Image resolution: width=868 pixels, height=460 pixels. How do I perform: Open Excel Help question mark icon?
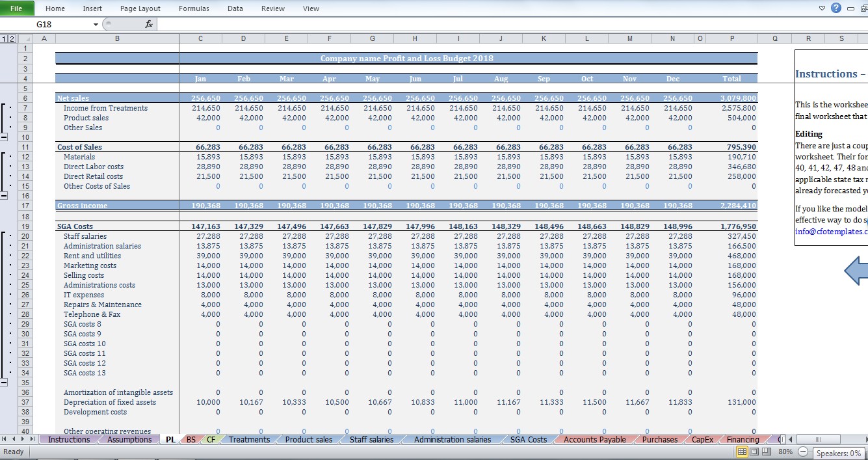coord(836,8)
